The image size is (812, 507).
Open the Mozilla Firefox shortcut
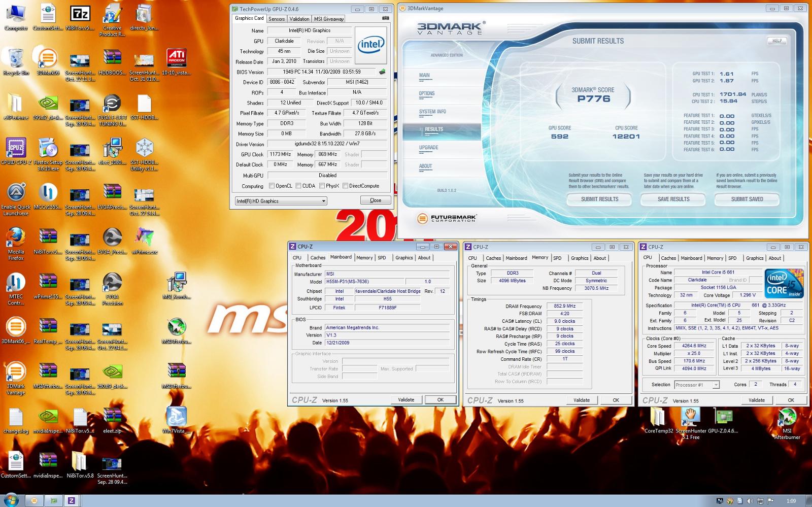point(16,244)
